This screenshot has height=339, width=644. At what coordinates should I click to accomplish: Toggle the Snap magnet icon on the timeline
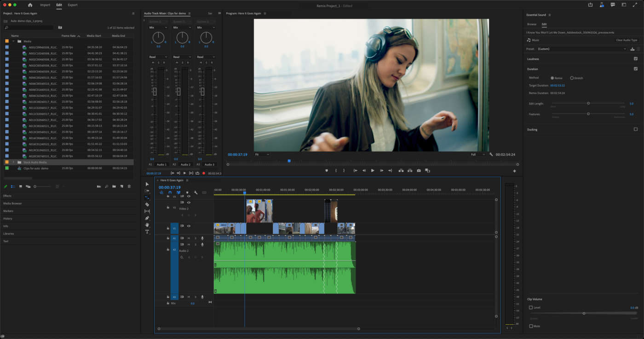(x=170, y=193)
